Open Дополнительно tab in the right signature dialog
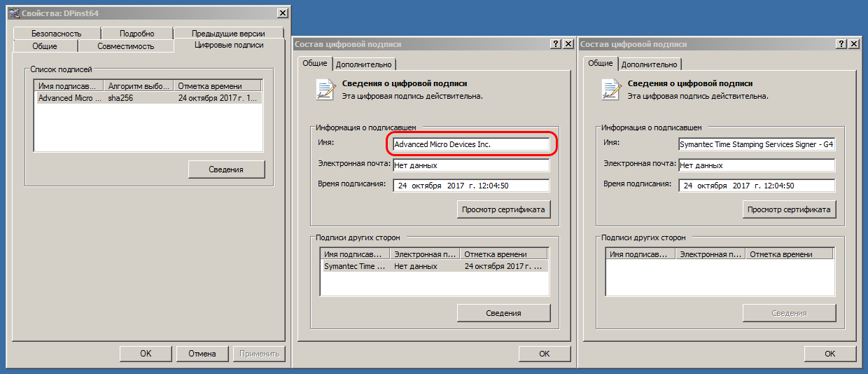Screen dimensions: 868x374 (650, 64)
